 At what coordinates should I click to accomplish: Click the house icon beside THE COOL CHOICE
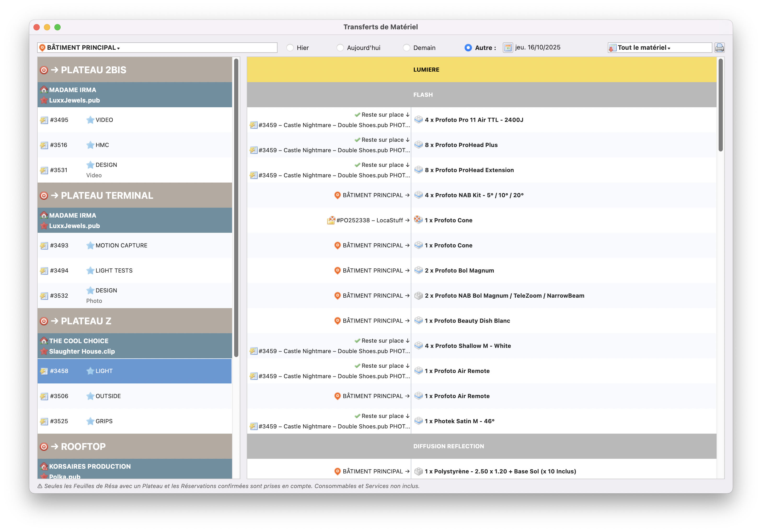[x=44, y=341]
